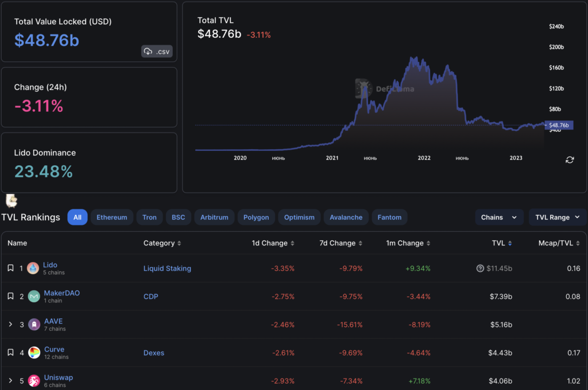Image resolution: width=588 pixels, height=390 pixels.
Task: Expand the AAVE row
Action: [10, 325]
